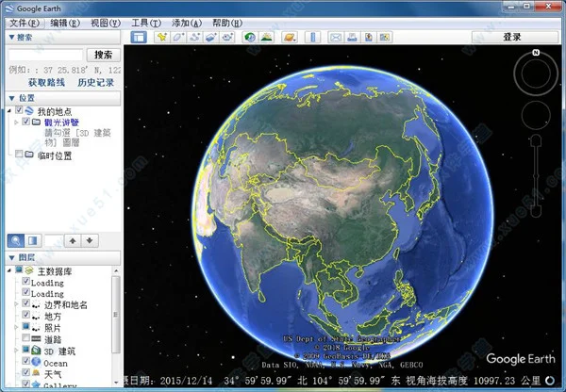Click the magnifier search-places icon

pos(16,240)
